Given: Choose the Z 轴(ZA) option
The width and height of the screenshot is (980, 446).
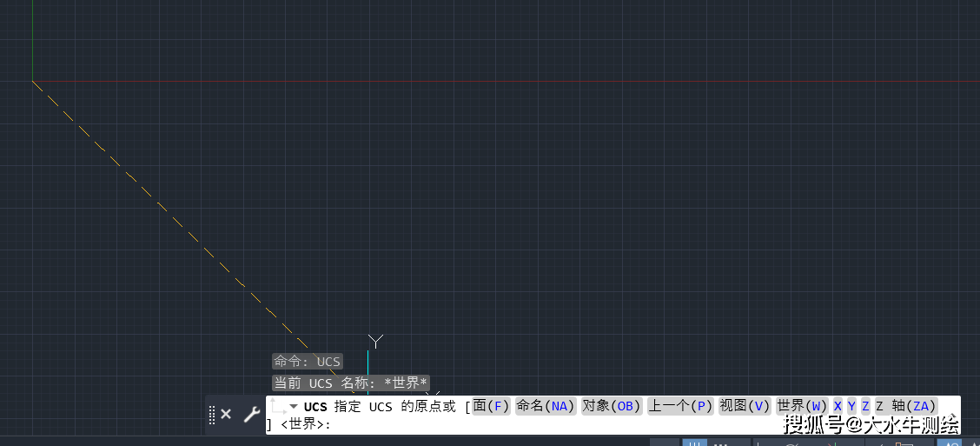Looking at the screenshot, I should tap(906, 406).
